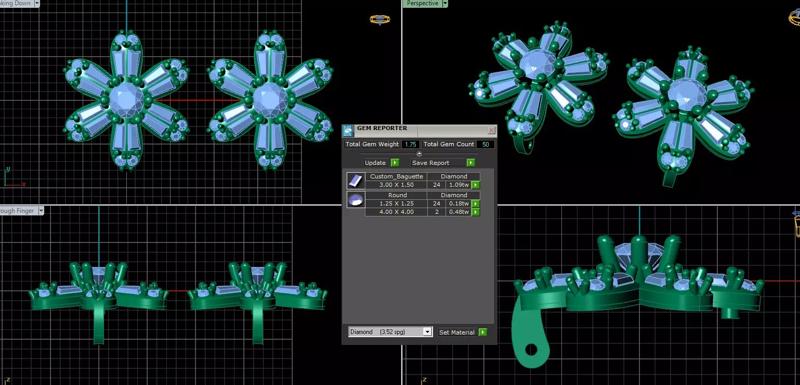Viewport: 800px width, 385px height.
Task: Select the bail loop hole in the side view
Action: [x=531, y=350]
